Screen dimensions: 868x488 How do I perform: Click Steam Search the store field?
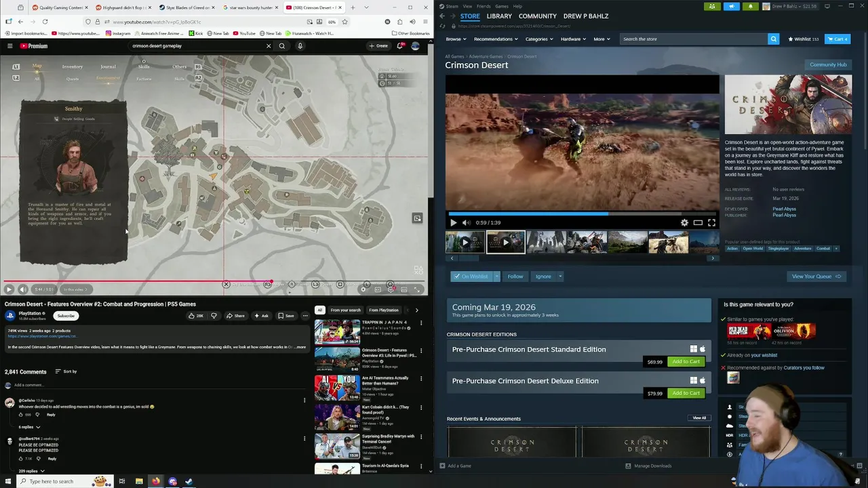[694, 39]
